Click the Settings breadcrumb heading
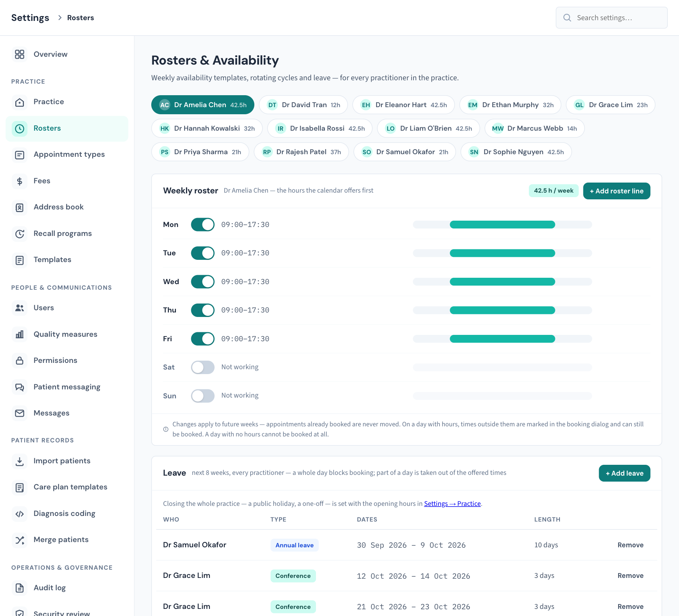Screen dimensions: 679x616 [30, 18]
